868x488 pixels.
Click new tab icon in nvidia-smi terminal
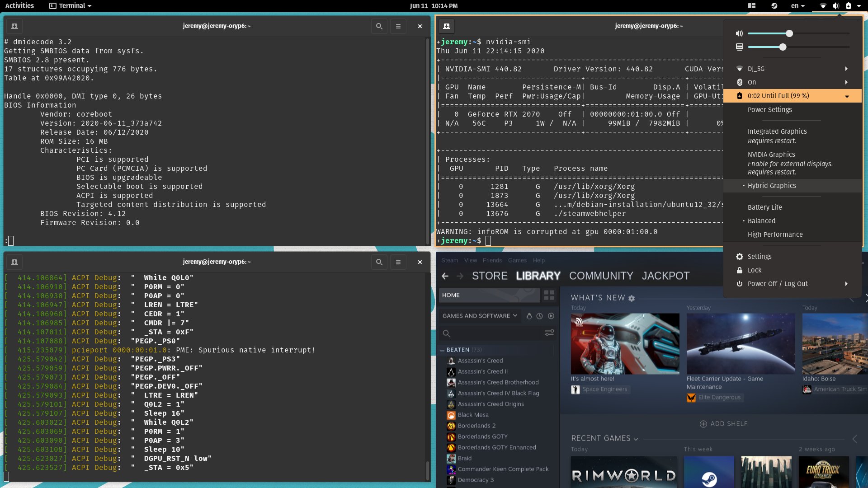click(x=447, y=26)
